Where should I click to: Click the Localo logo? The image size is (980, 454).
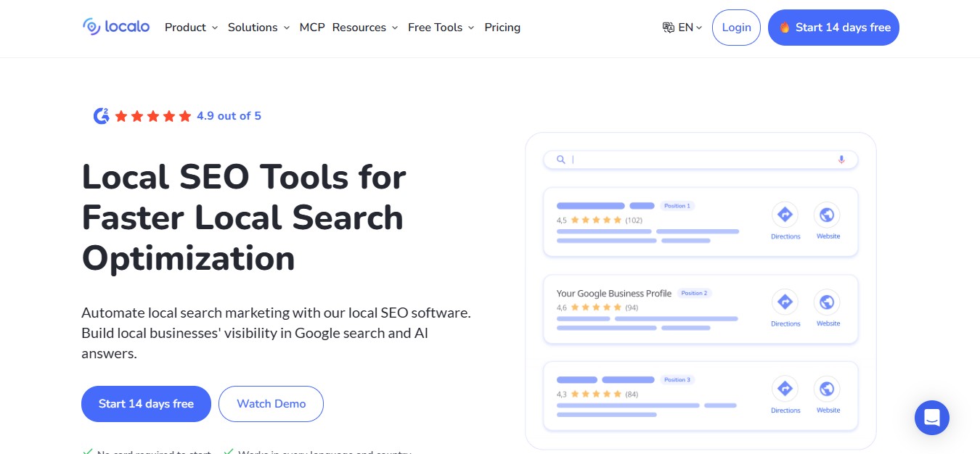click(116, 27)
